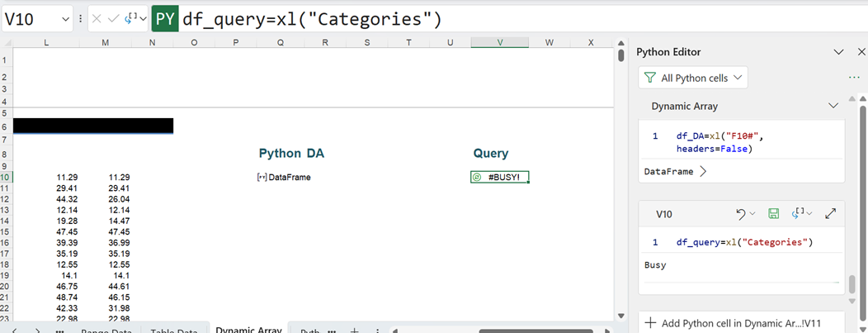Switch to the Range Data sheet tab
Screen dimensions: 868x333
pos(106,331)
